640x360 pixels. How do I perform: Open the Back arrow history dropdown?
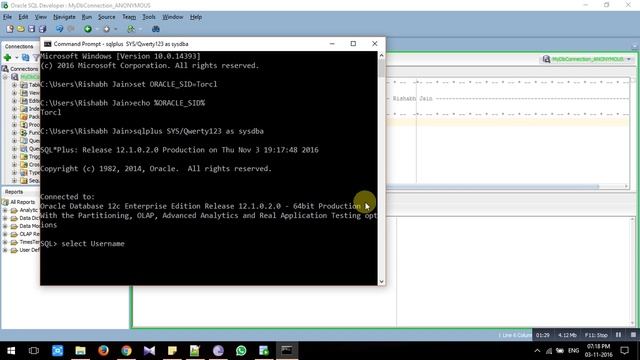[x=97, y=29]
